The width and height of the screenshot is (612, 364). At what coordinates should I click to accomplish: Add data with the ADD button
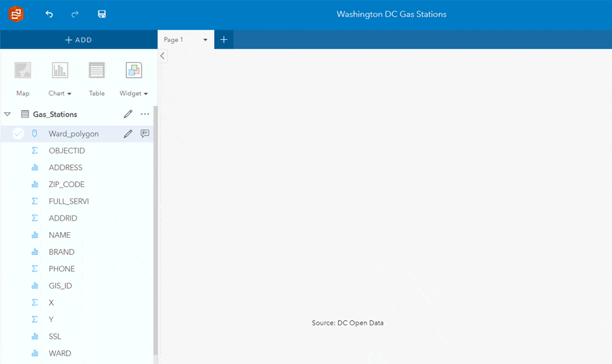pyautogui.click(x=79, y=40)
